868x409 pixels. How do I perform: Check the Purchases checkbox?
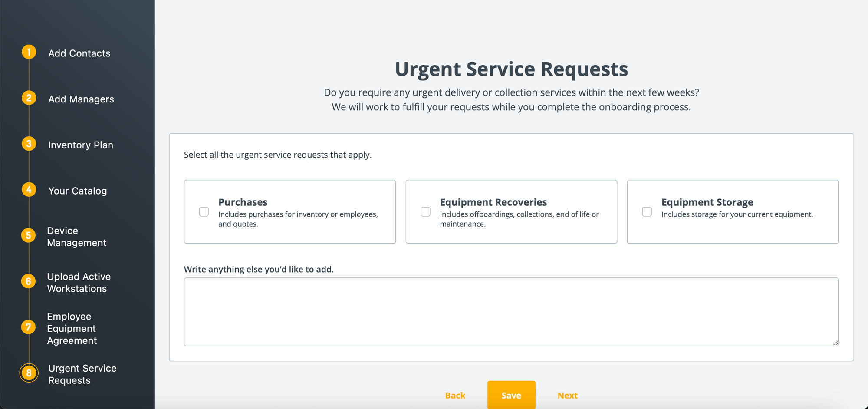204,211
